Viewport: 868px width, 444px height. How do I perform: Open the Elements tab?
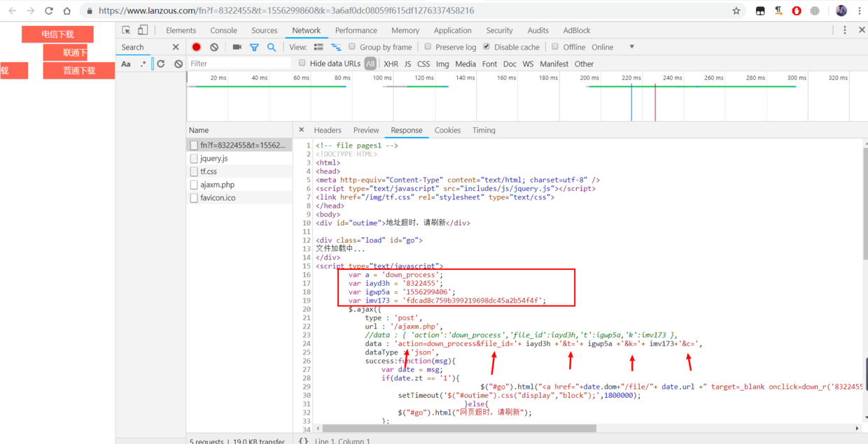181,30
